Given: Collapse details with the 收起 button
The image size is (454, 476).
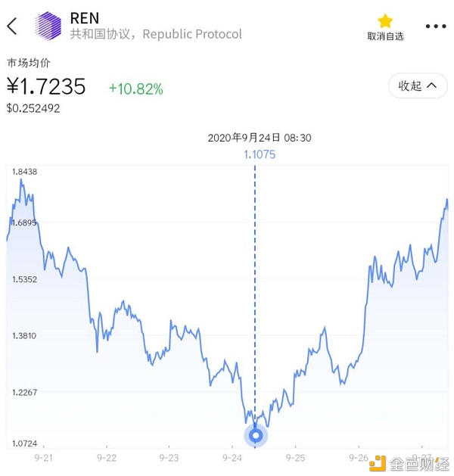Looking at the screenshot, I should [418, 86].
